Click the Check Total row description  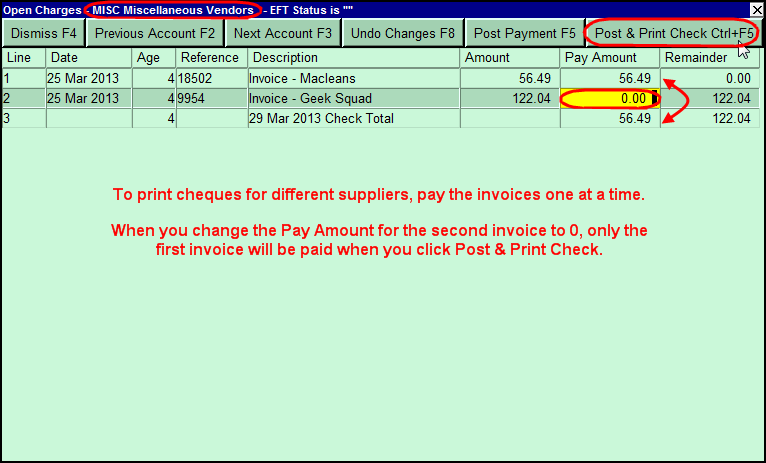(x=354, y=118)
